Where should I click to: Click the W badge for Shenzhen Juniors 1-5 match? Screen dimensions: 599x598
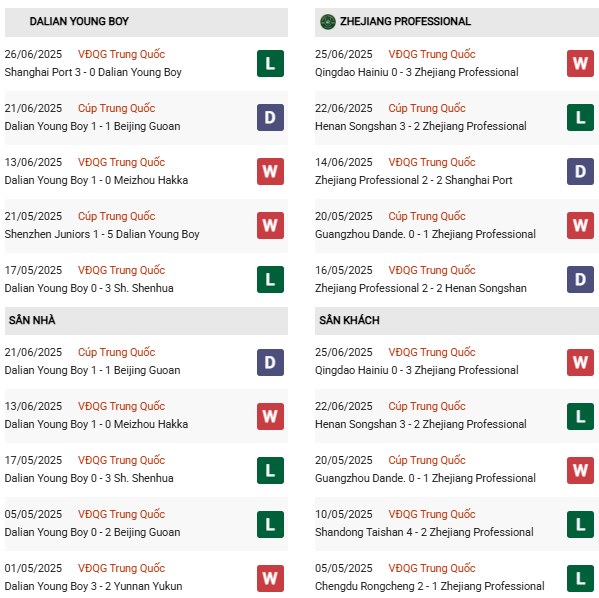coord(270,225)
